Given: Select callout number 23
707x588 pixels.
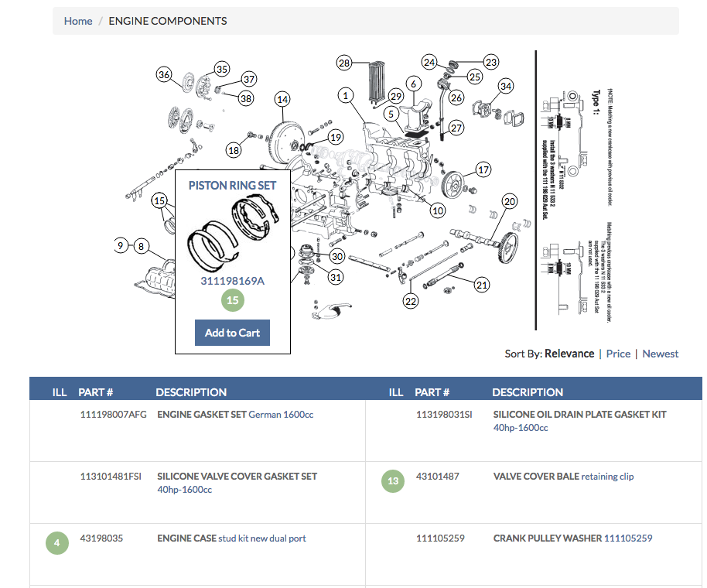Looking at the screenshot, I should (x=491, y=62).
